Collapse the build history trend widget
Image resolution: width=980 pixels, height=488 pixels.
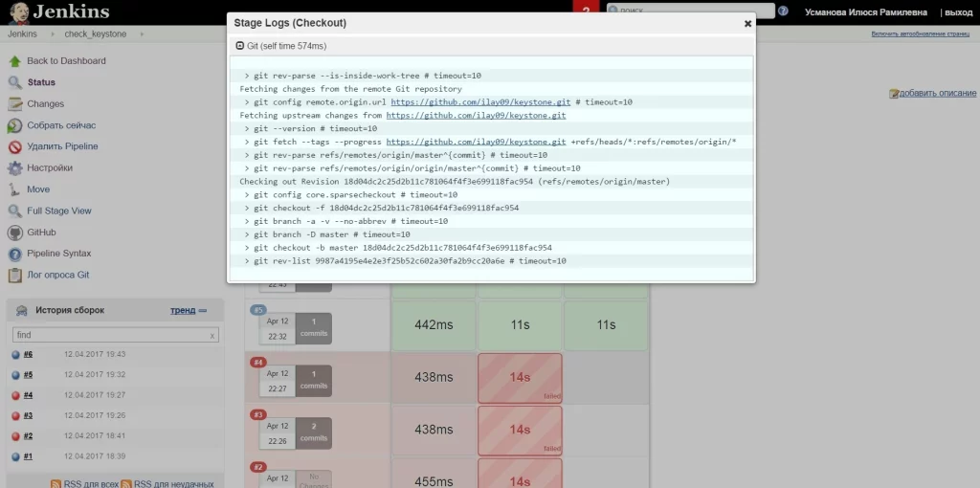click(203, 311)
